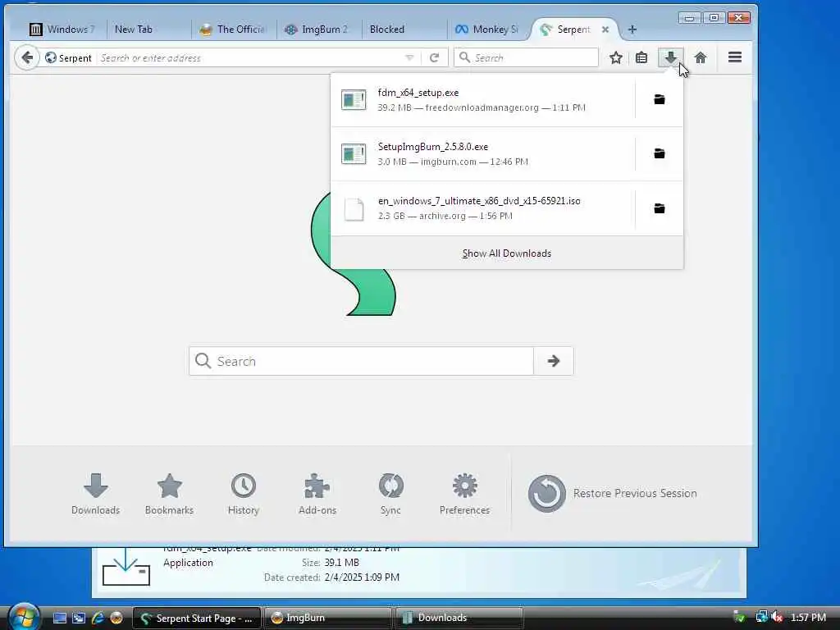
Task: Submit search with the arrow button
Action: click(x=554, y=361)
